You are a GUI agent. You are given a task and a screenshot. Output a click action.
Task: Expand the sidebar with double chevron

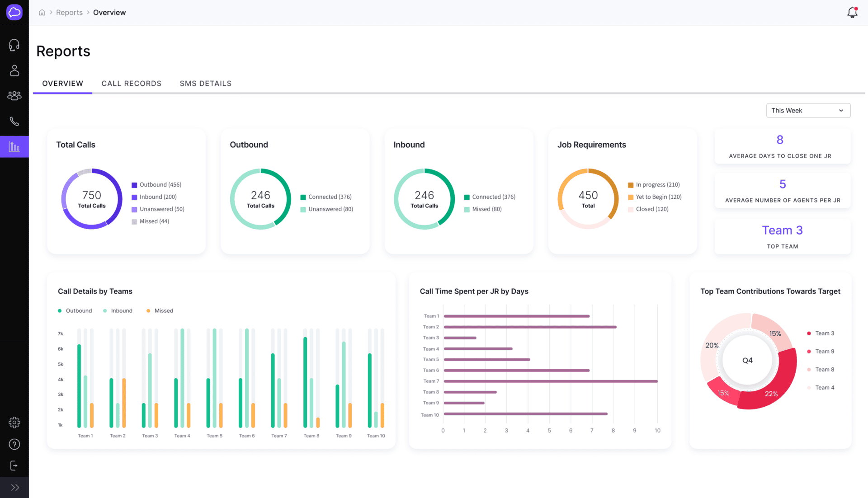14,488
